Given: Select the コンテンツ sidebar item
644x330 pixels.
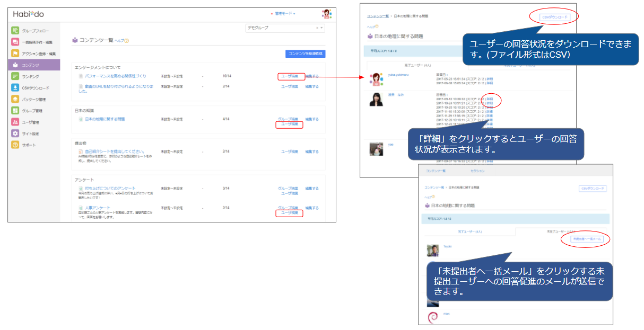Looking at the screenshot, I should tap(35, 65).
